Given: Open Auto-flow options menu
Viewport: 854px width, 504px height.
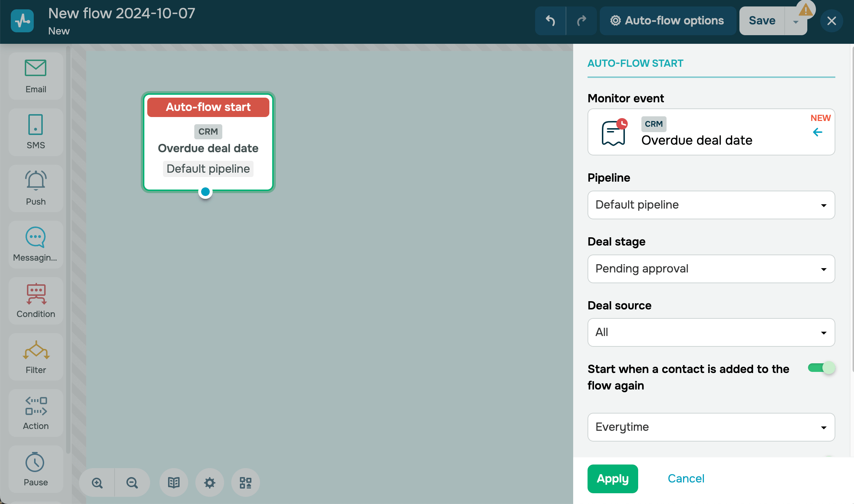Looking at the screenshot, I should [x=667, y=21].
